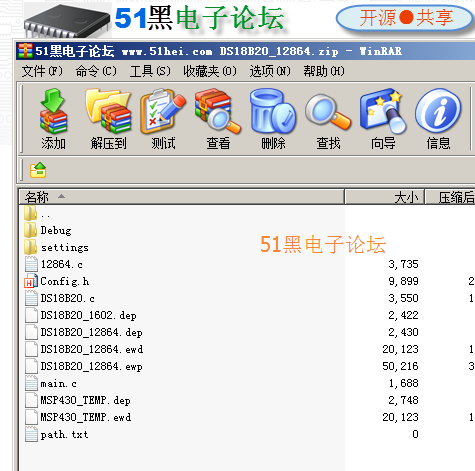Click the size value 3,550
This screenshot has width=475, height=471.
pyautogui.click(x=403, y=298)
